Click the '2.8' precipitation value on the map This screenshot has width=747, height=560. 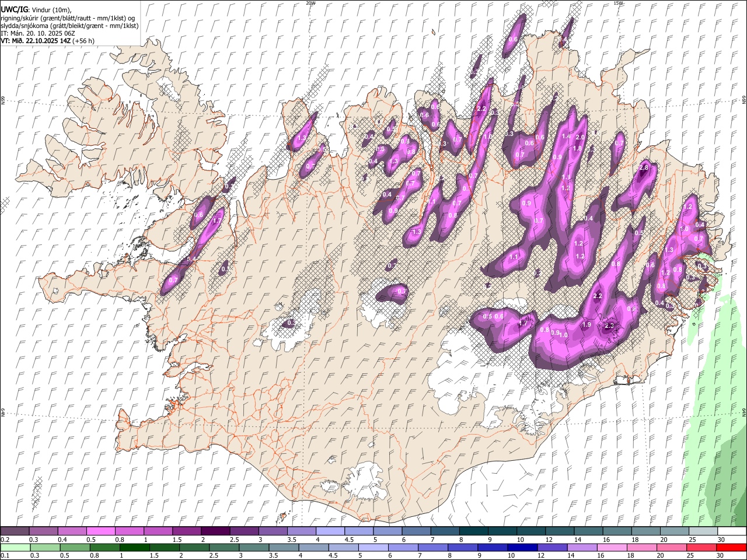click(644, 168)
